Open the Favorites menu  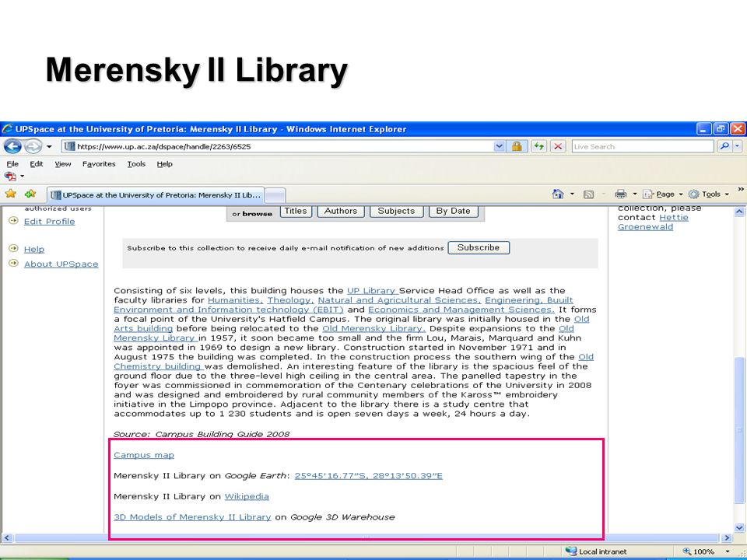coord(99,164)
